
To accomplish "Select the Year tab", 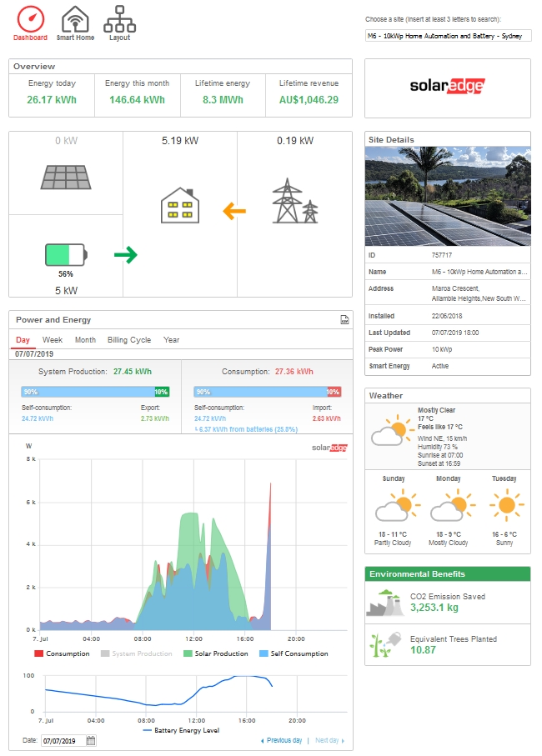I will (x=171, y=340).
